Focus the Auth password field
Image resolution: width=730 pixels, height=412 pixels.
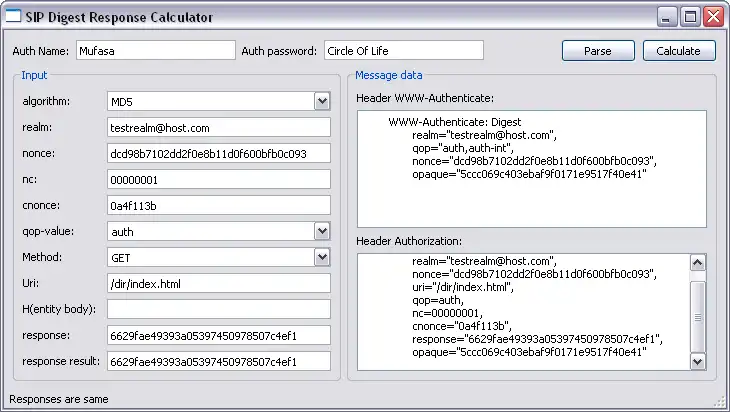click(403, 51)
